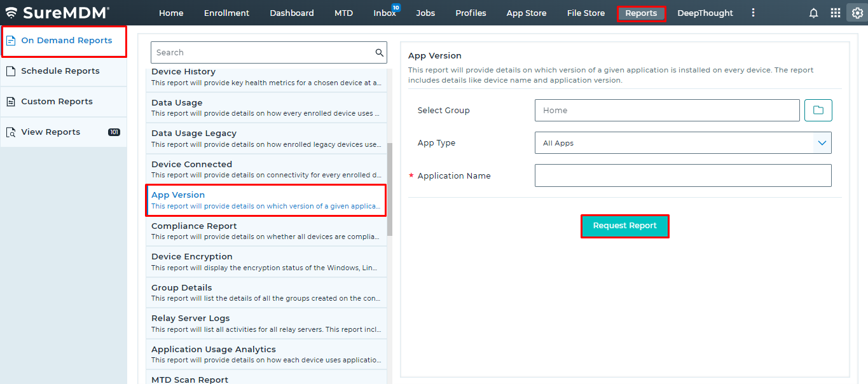Switch to On Demand Reports
868x384 pixels.
[64, 40]
